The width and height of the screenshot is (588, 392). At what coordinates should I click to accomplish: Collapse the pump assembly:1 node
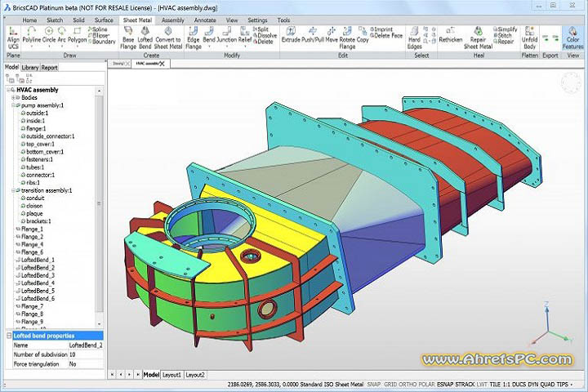(14, 105)
